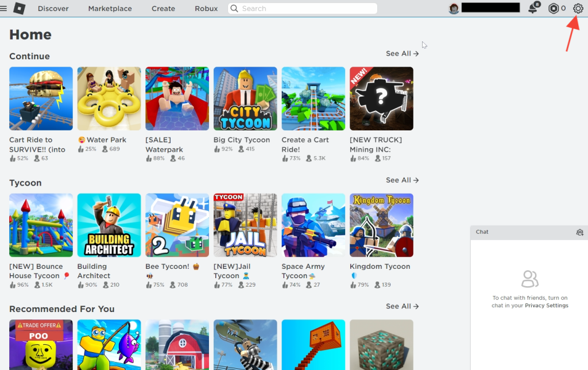Image resolution: width=588 pixels, height=370 pixels.
Task: Open the helicopter prisoner game thumbnail
Action: point(245,345)
